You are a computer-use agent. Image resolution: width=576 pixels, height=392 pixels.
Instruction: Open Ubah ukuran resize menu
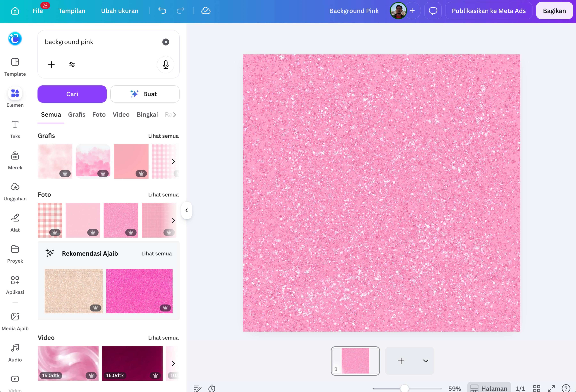[x=120, y=11]
